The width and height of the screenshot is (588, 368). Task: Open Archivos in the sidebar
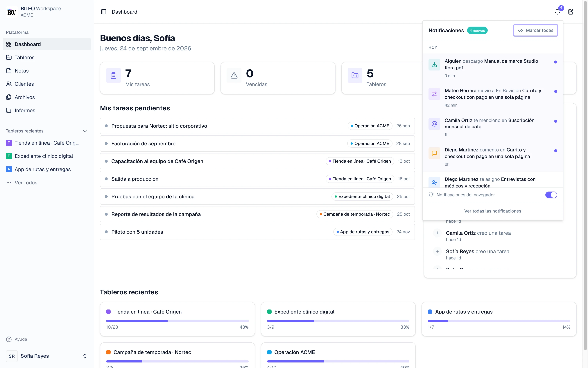(47, 97)
